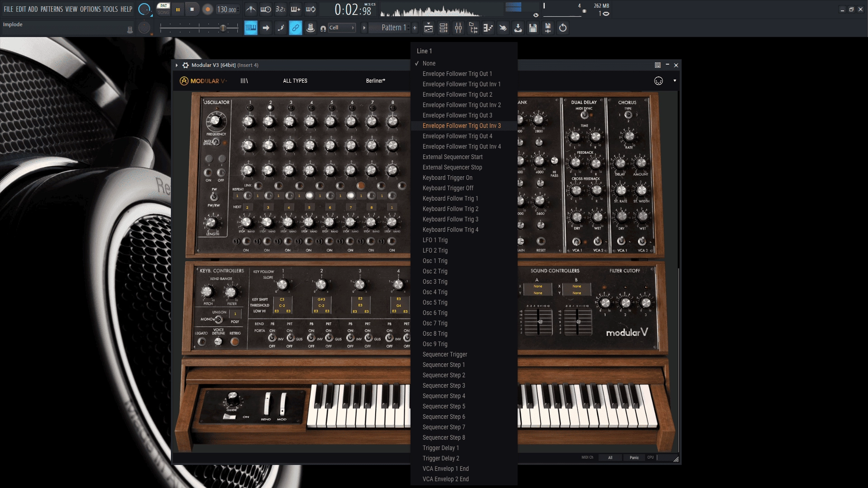
Task: Toggle step editing mode icon
Action: point(281,28)
